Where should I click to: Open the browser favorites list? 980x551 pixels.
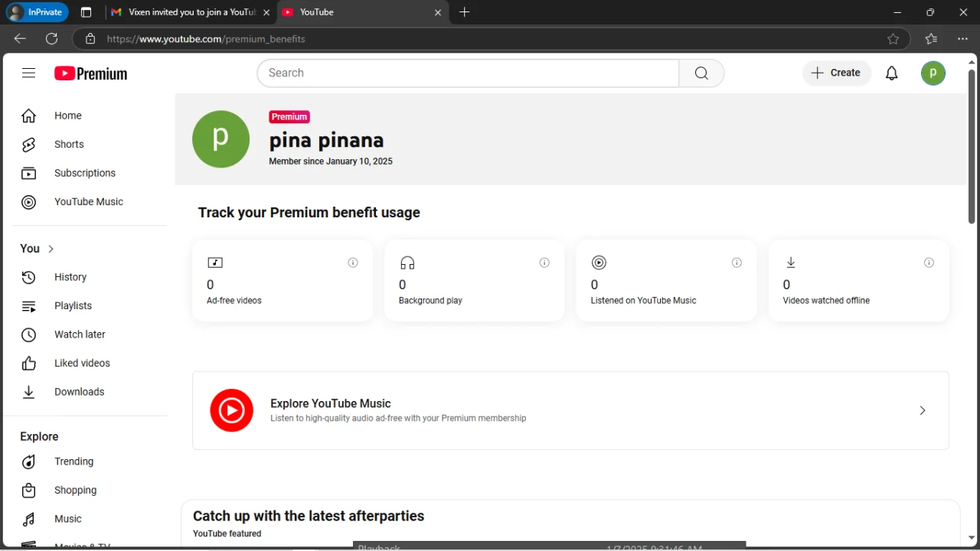pos(931,38)
